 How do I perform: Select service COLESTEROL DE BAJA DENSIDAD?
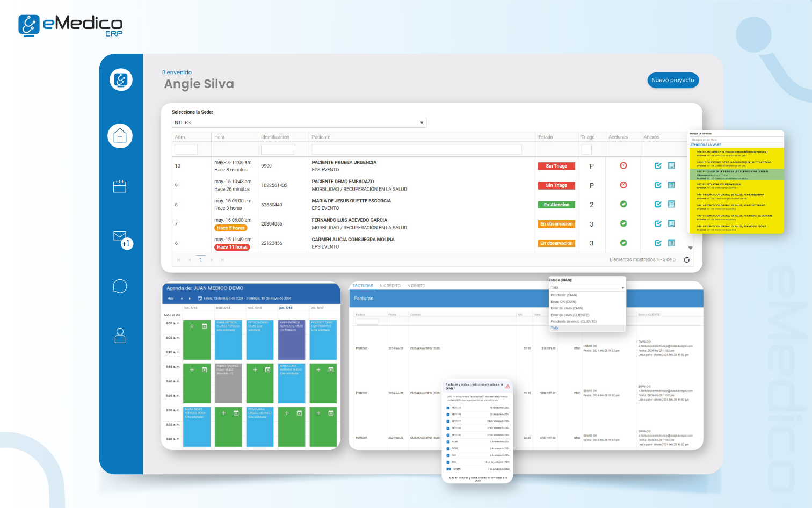736,164
